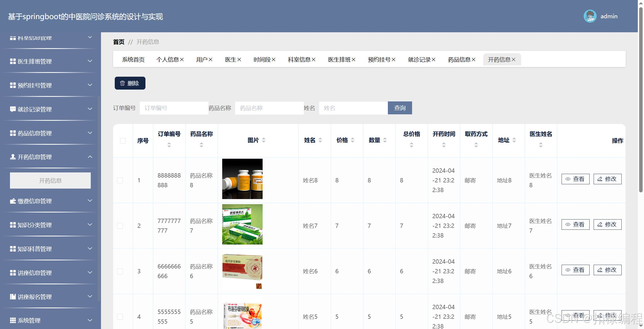Click sort arrows beside 数量 column header
This screenshot has width=644, height=329.
tap(385, 140)
